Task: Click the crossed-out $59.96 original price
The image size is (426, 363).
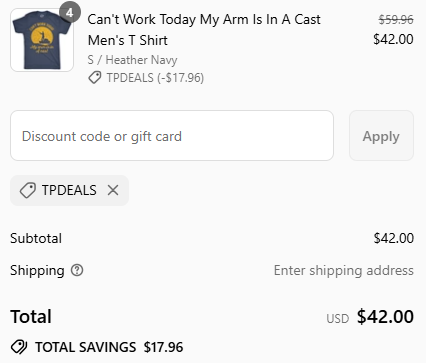Action: (x=396, y=20)
